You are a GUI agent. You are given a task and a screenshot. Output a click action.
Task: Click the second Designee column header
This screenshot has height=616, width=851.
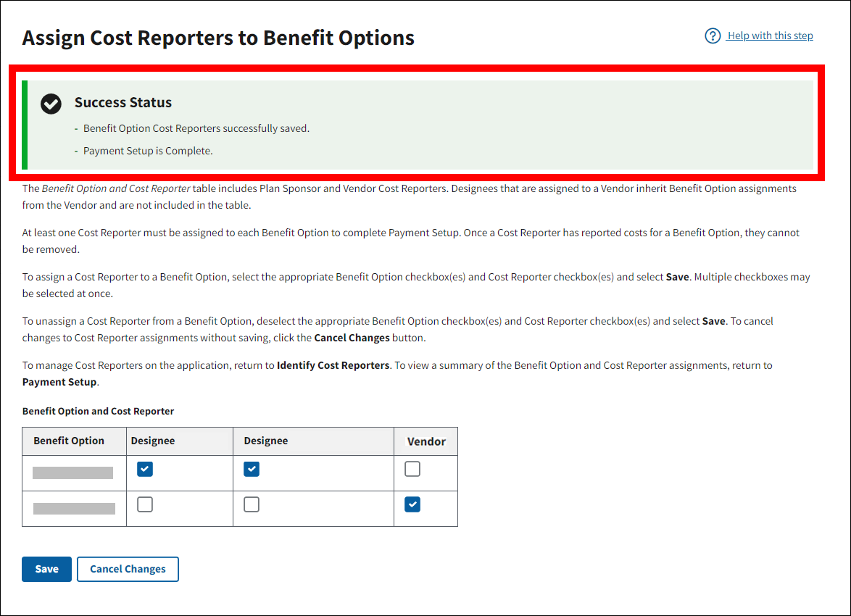tap(266, 441)
